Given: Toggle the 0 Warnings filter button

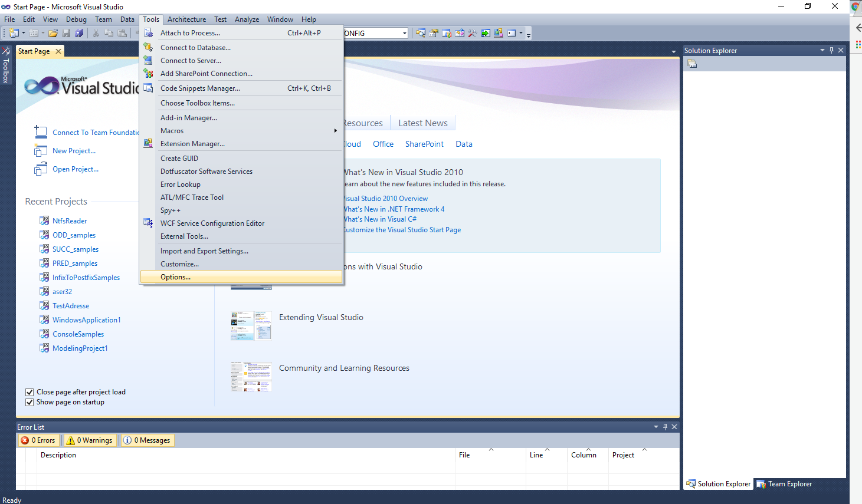Looking at the screenshot, I should coord(89,440).
